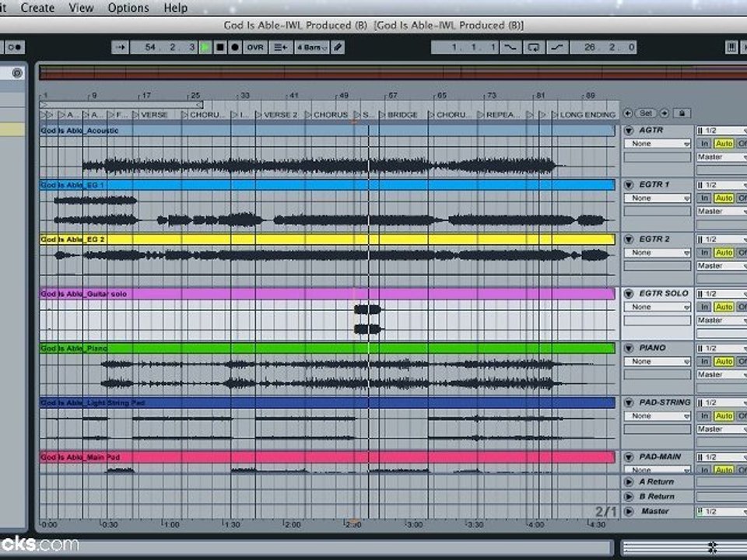Click the Punch-In switch icon
This screenshot has height=560, width=747.
pos(510,47)
